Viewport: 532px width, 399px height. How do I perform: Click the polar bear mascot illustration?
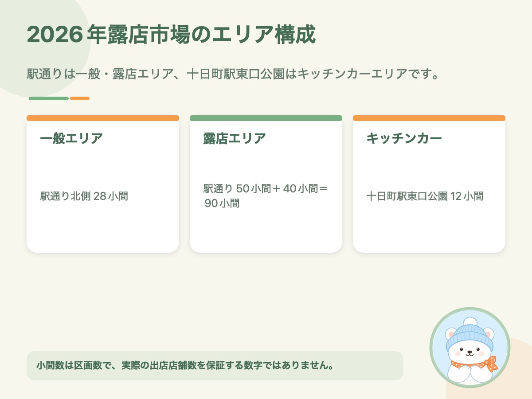tap(470, 348)
